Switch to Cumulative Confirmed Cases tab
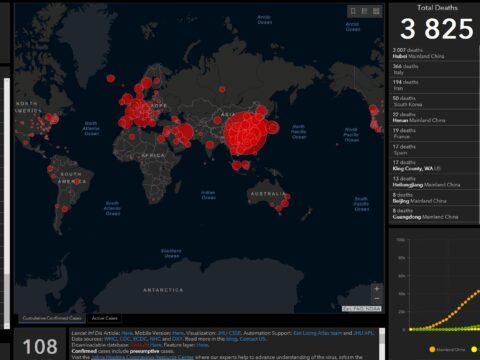Screen dimensions: 480x360 point(52,318)
